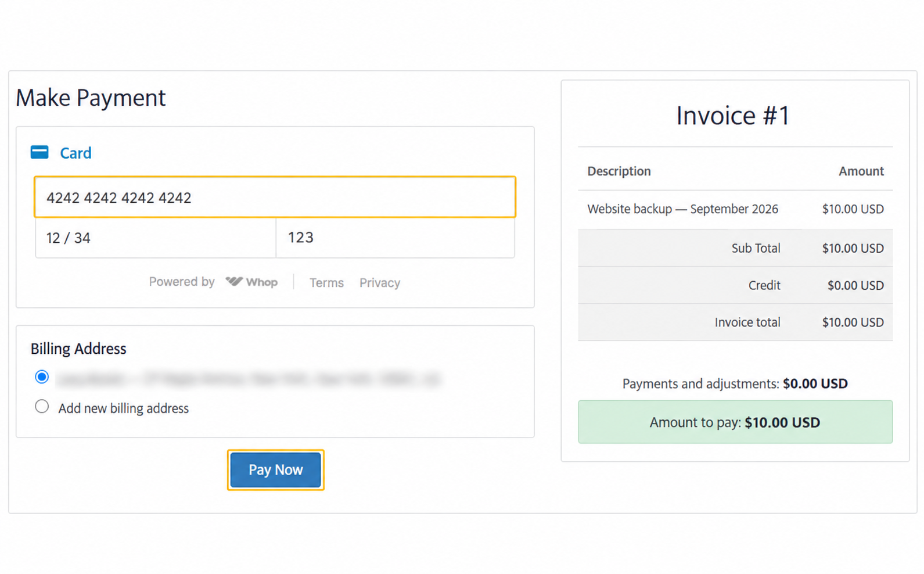
Task: Click the 'Billing Address' heading
Action: 78,349
